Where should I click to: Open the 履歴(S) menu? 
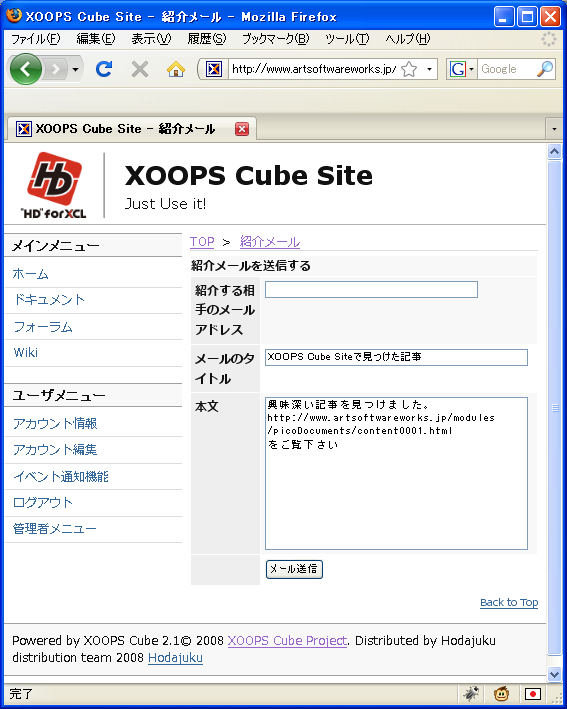207,39
